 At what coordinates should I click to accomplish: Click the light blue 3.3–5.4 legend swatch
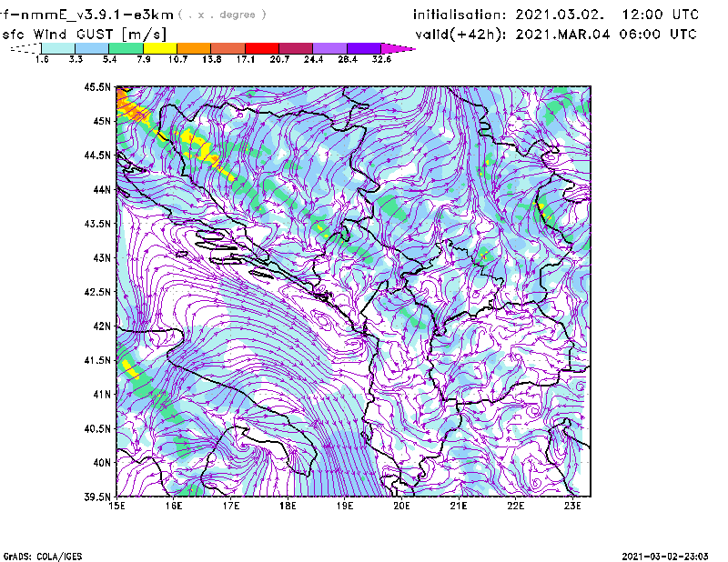click(92, 48)
